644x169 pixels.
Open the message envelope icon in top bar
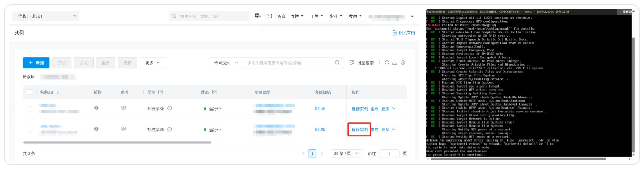pos(270,16)
